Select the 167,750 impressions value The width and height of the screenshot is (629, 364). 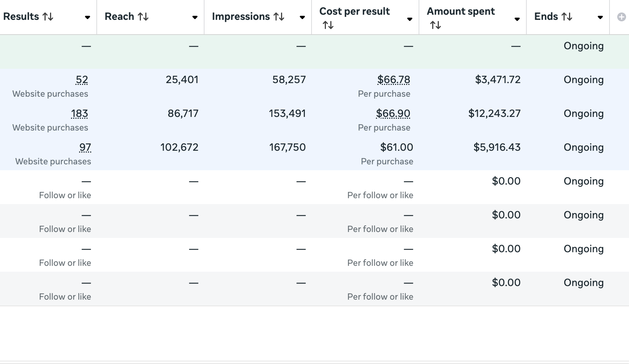pos(287,147)
